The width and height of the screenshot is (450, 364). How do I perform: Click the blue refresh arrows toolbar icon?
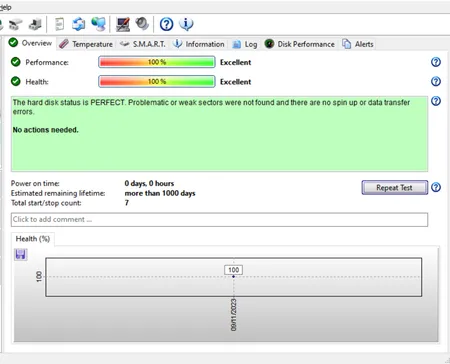point(78,24)
